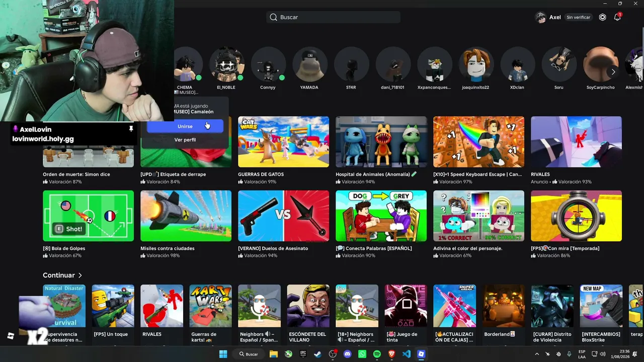Open the Continuar section heading

point(59,276)
